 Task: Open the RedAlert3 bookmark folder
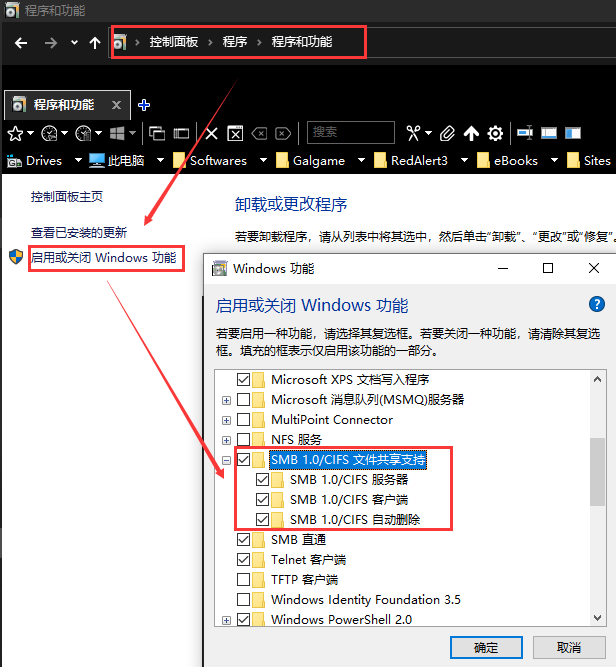(x=411, y=161)
